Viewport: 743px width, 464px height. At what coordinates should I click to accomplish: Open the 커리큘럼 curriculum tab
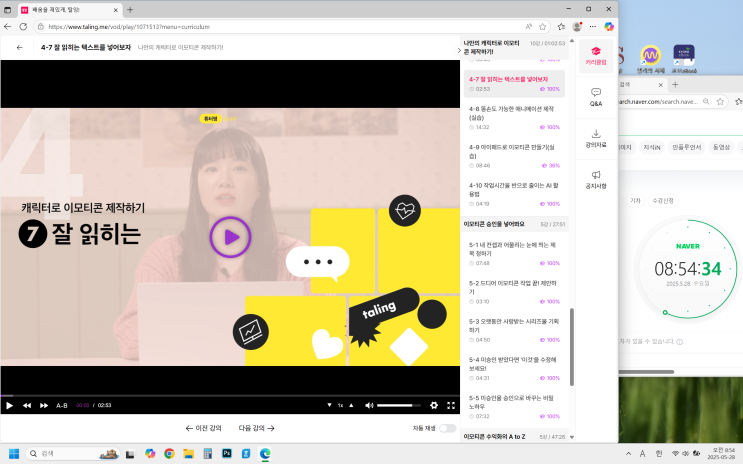[596, 56]
